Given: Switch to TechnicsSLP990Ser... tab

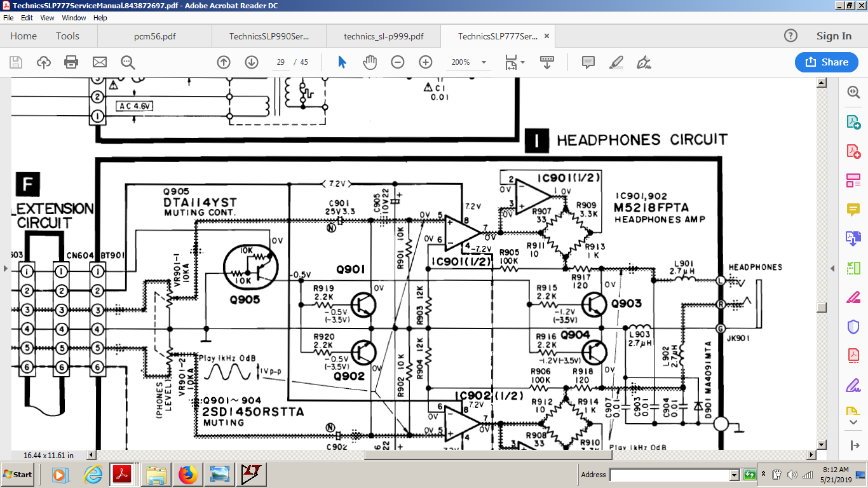Looking at the screenshot, I should pyautogui.click(x=269, y=36).
